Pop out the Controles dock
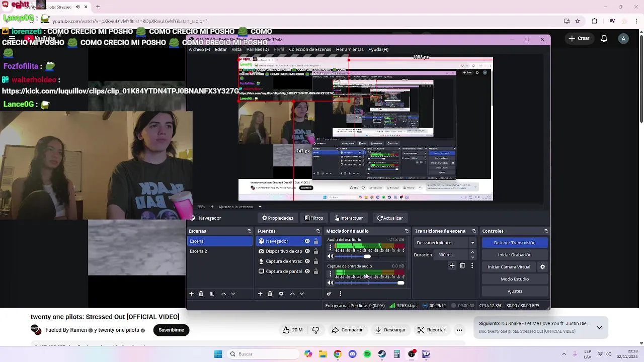Screen dimensions: 644x362 pos(546,231)
